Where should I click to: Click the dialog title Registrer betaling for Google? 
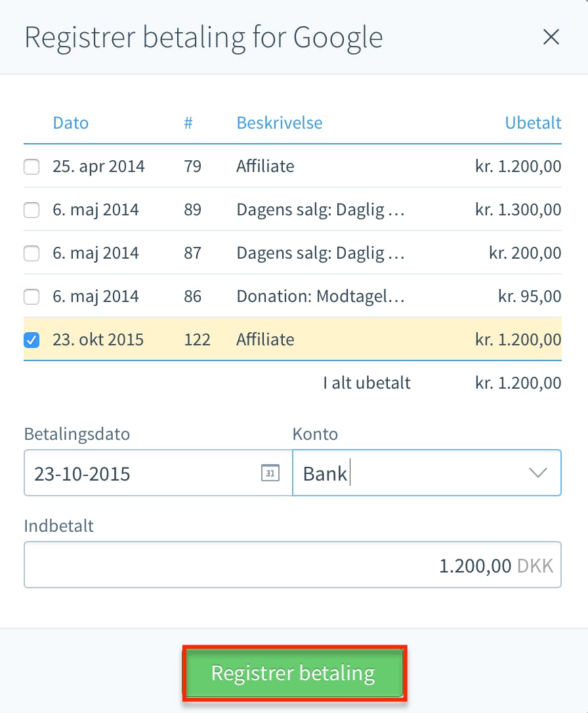click(203, 37)
